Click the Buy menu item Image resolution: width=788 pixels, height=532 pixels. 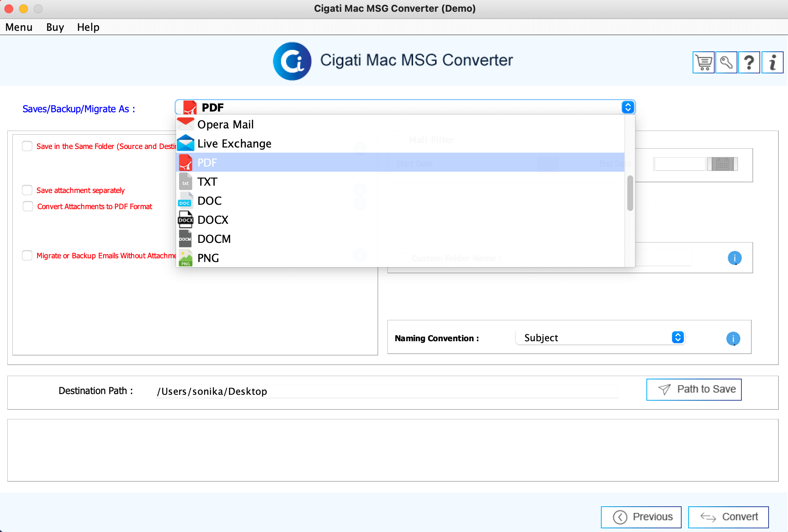coord(55,27)
